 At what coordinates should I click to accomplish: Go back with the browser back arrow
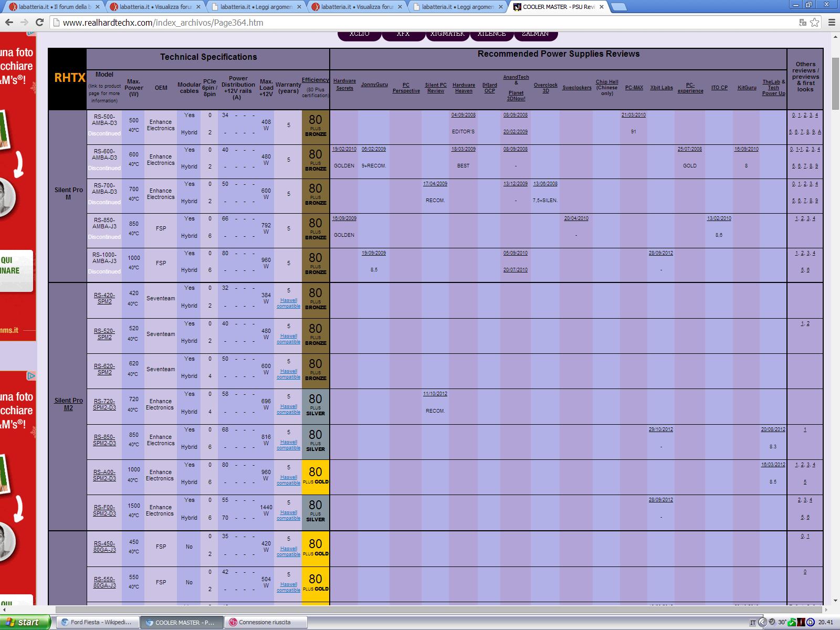pyautogui.click(x=9, y=23)
